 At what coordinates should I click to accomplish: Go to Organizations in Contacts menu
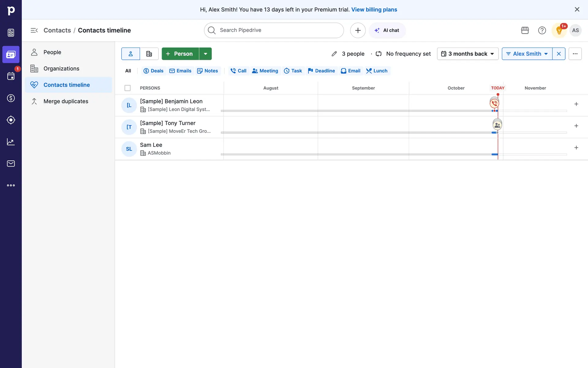(x=61, y=69)
